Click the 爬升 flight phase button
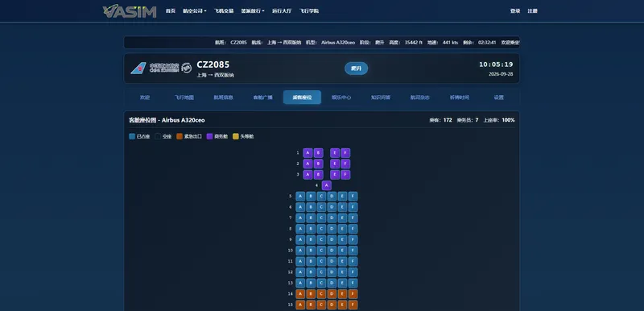The width and height of the screenshot is (644, 311). pyautogui.click(x=356, y=68)
